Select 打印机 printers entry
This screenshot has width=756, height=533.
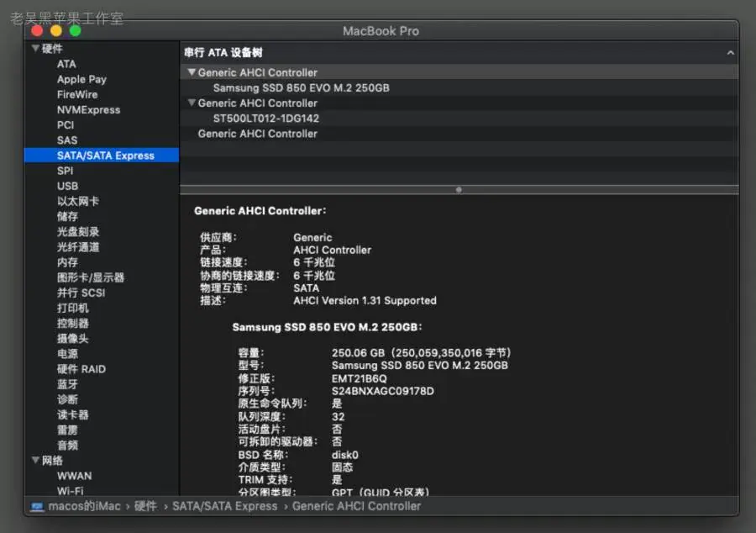click(x=73, y=309)
